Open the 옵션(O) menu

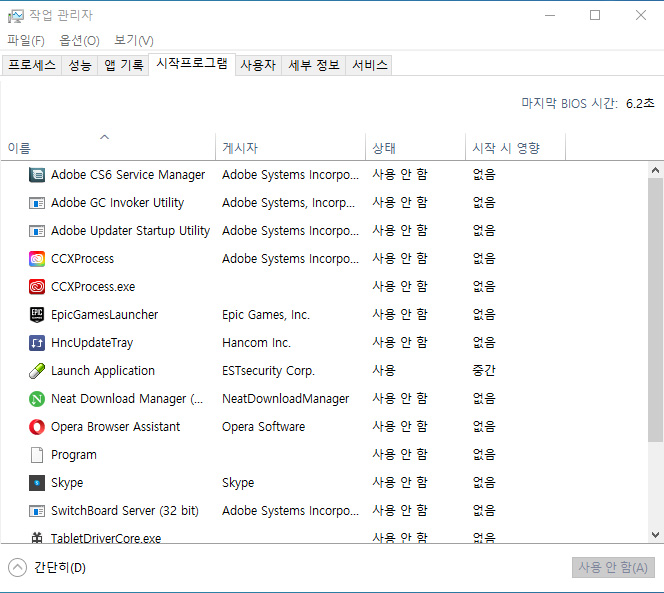point(79,40)
